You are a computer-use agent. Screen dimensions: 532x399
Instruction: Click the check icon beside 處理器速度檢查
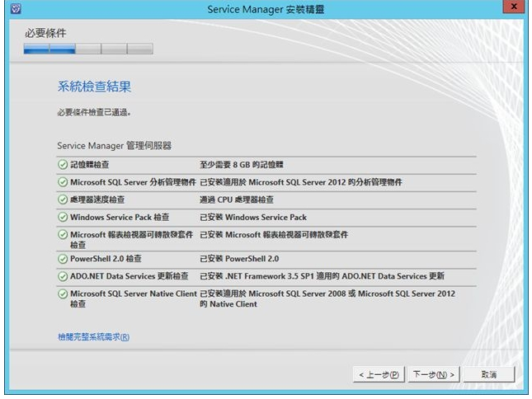coord(63,199)
